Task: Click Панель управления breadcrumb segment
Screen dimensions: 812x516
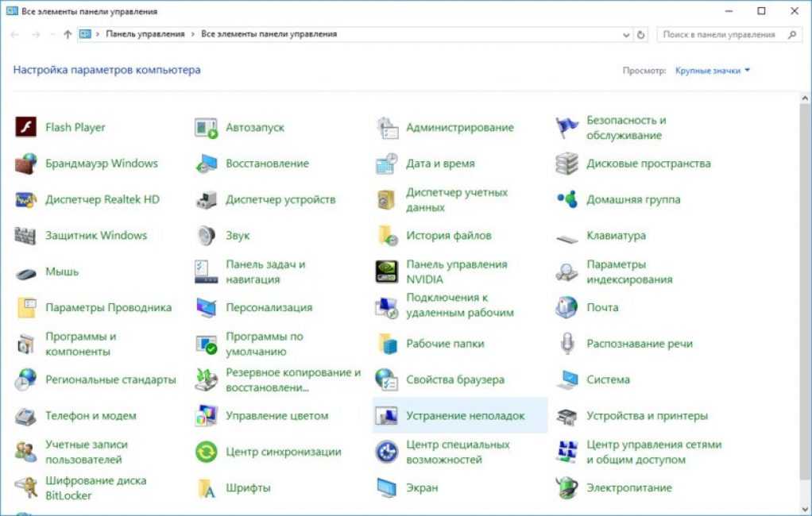Action: 145,34
